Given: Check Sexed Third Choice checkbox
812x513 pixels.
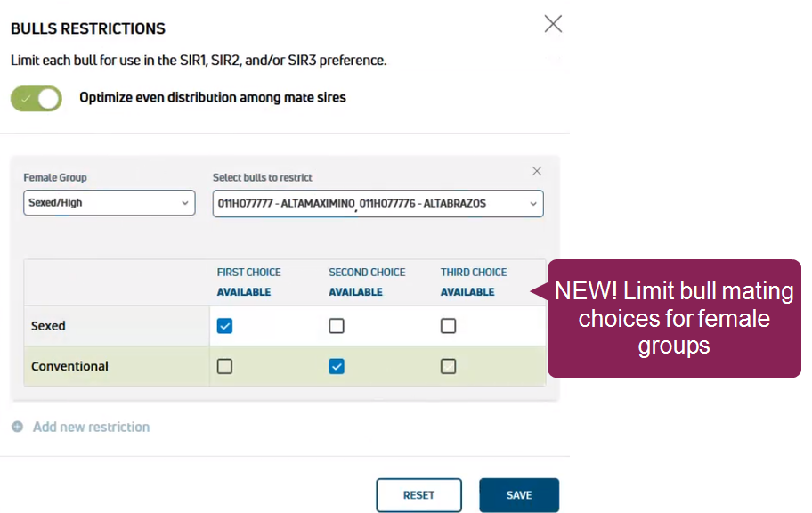Looking at the screenshot, I should click(448, 326).
